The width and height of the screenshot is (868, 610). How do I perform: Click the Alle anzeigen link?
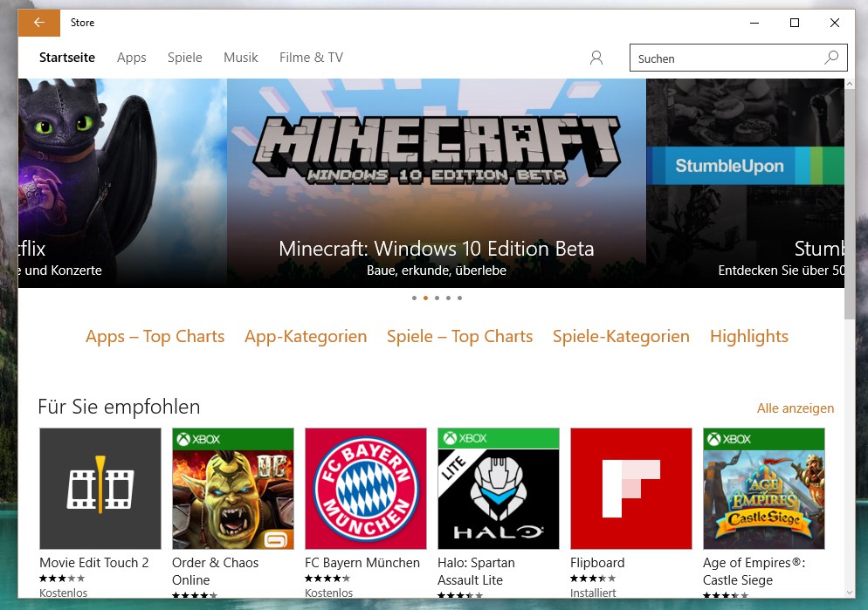coord(796,408)
